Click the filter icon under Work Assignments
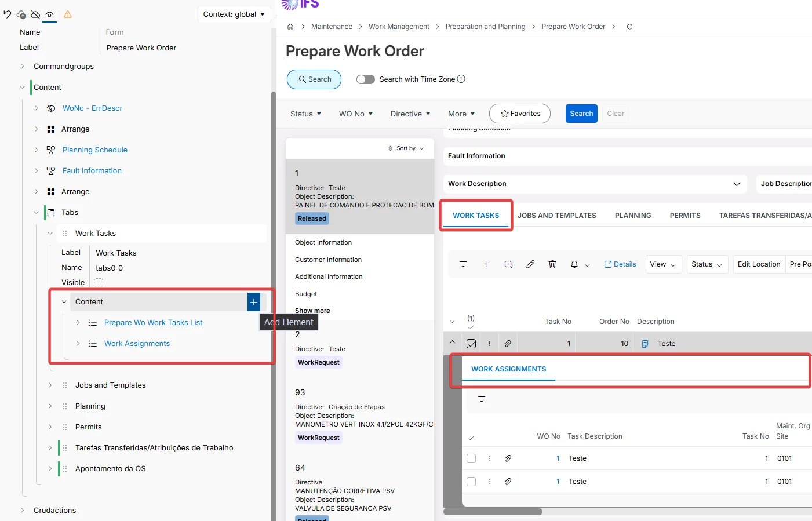Viewport: 812px width, 521px height. tap(482, 399)
